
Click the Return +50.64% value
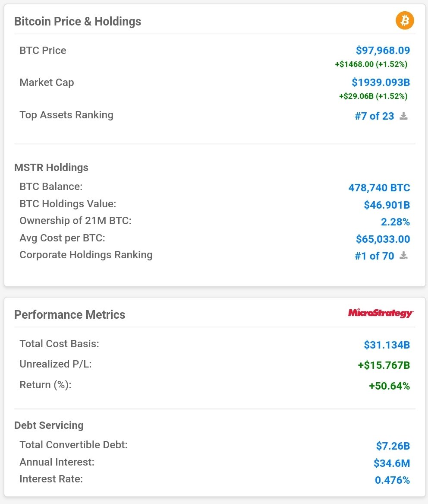pyautogui.click(x=390, y=386)
